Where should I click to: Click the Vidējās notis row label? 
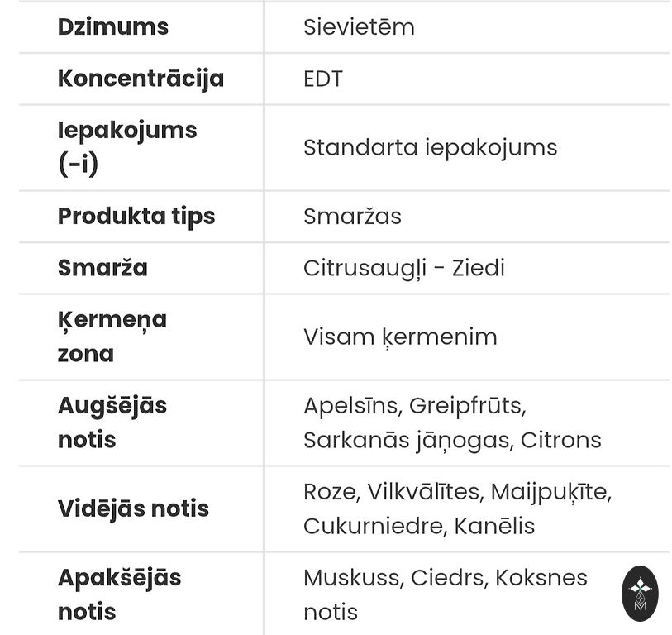click(133, 508)
